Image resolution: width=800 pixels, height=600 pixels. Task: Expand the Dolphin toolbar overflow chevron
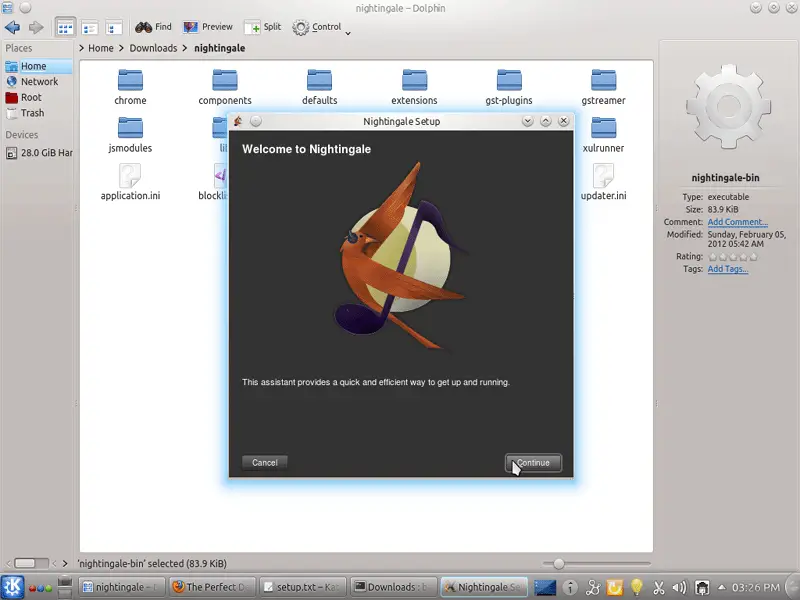(348, 34)
